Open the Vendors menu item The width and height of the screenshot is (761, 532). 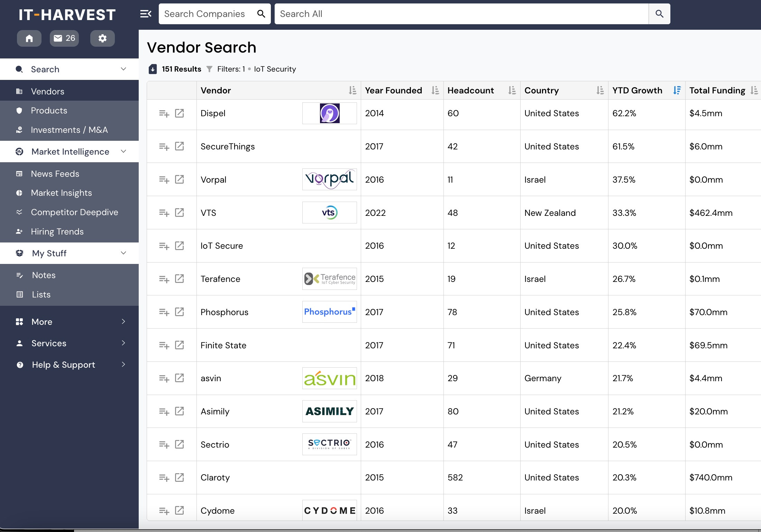(69, 91)
